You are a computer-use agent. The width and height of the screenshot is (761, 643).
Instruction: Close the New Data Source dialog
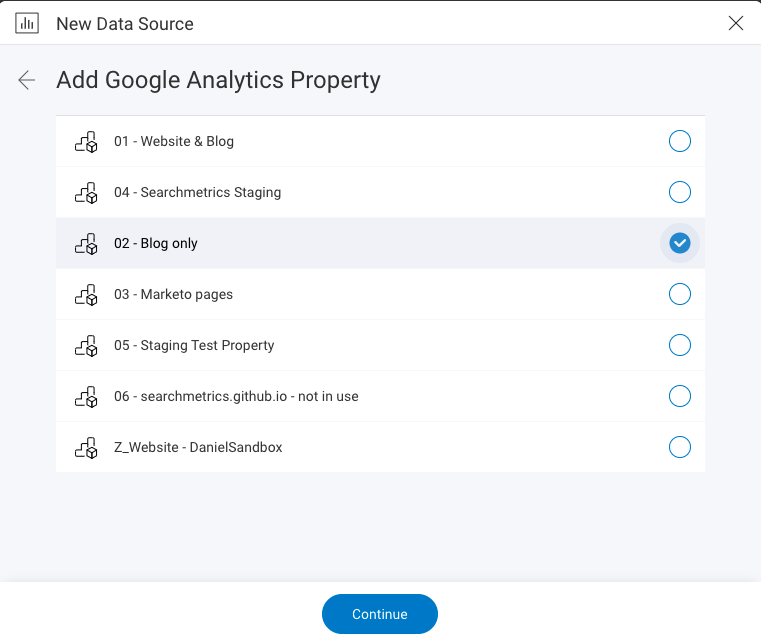pos(736,23)
